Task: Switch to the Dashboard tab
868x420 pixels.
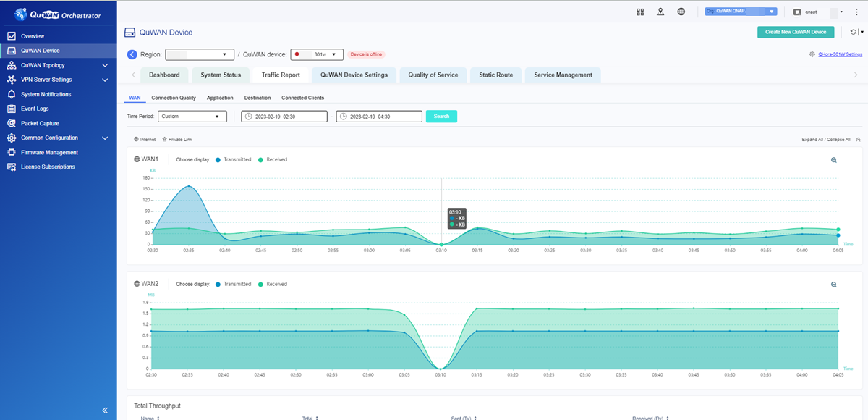Action: (x=164, y=75)
